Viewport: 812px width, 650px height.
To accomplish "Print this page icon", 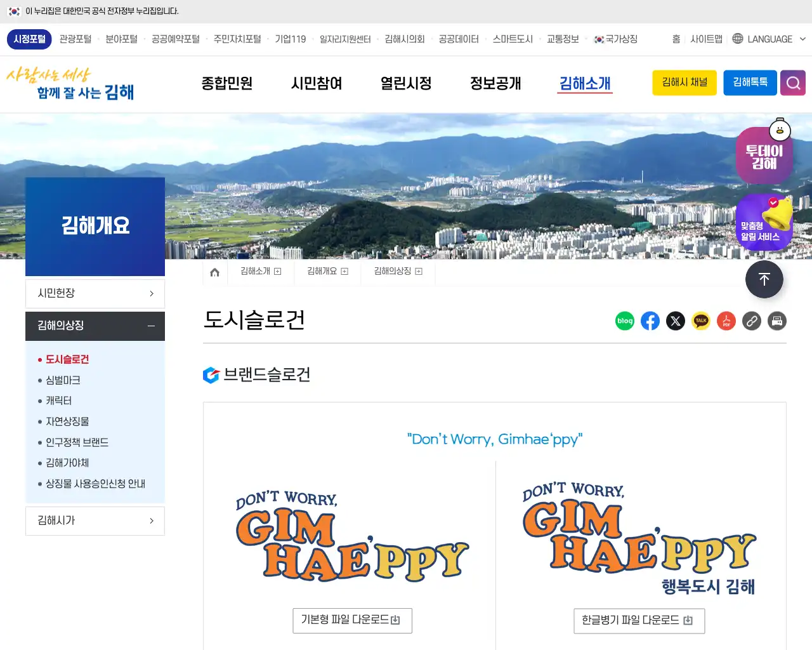I will [x=777, y=321].
